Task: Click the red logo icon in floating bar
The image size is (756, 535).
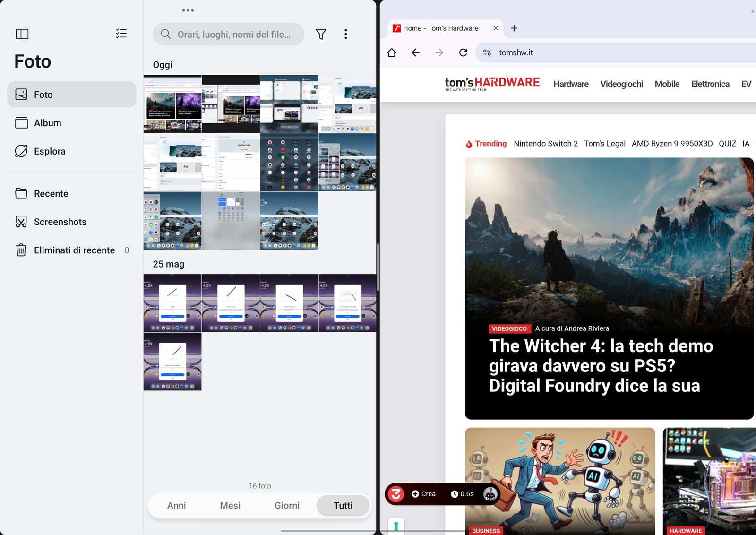Action: coord(396,494)
